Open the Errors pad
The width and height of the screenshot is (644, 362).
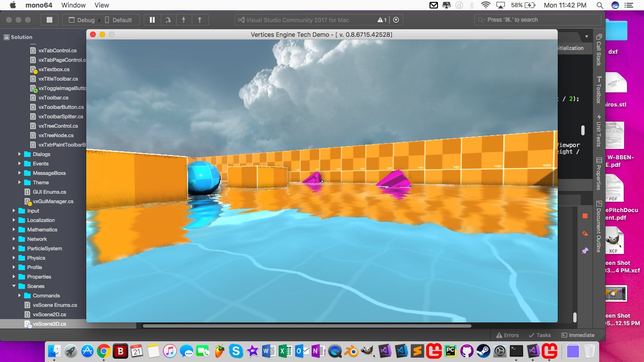click(x=507, y=335)
